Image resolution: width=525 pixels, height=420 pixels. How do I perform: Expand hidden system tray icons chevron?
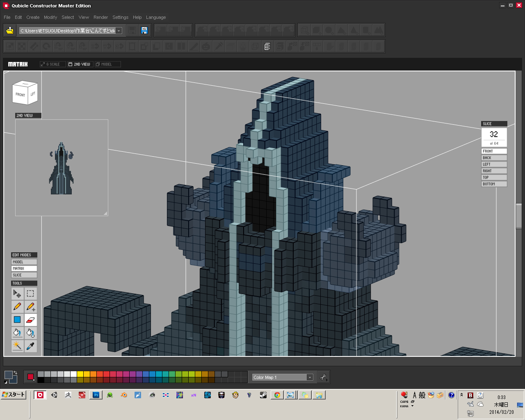click(x=461, y=395)
